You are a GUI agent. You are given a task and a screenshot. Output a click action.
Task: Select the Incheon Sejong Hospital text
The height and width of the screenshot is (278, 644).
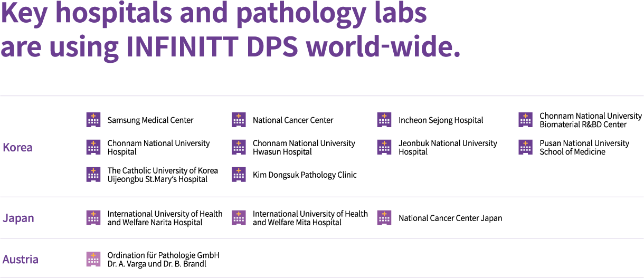point(441,120)
